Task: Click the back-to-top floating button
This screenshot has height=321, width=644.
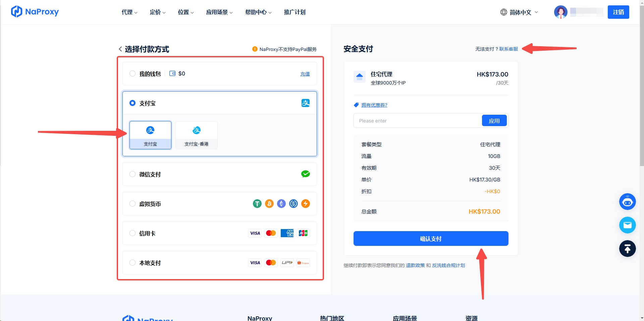Action: click(x=627, y=249)
